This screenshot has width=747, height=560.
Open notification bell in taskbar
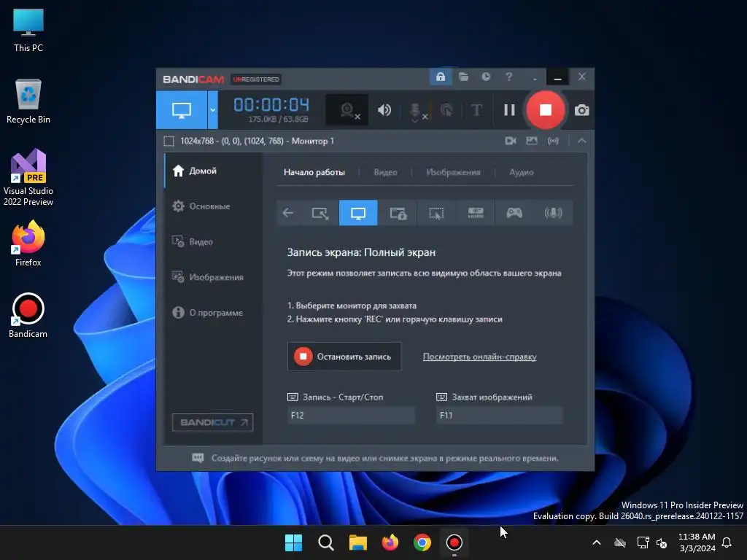(x=727, y=542)
